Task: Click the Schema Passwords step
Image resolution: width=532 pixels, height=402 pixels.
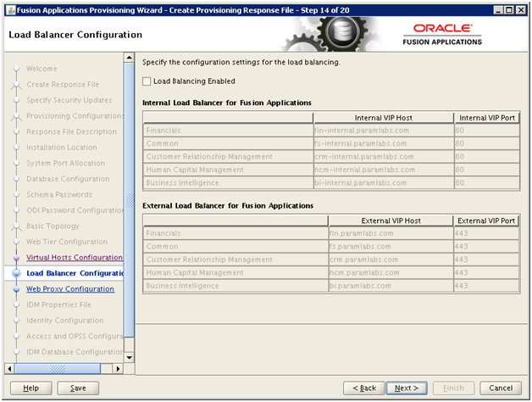Action: [x=59, y=195]
